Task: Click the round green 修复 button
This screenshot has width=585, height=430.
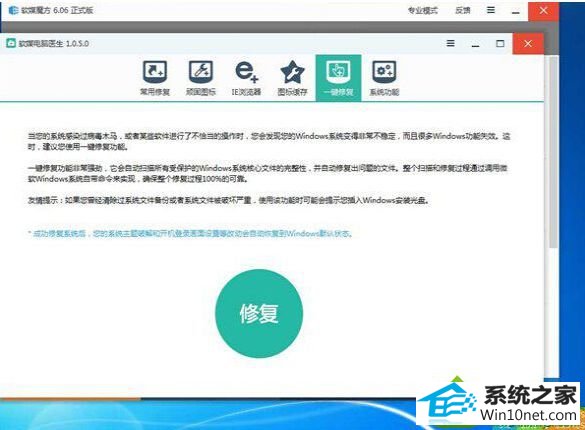Action: tap(259, 313)
